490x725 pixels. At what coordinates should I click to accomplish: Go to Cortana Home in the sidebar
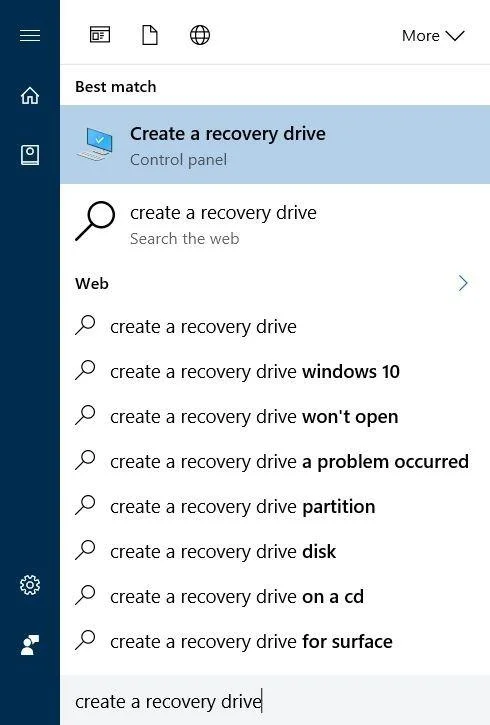pyautogui.click(x=30, y=95)
